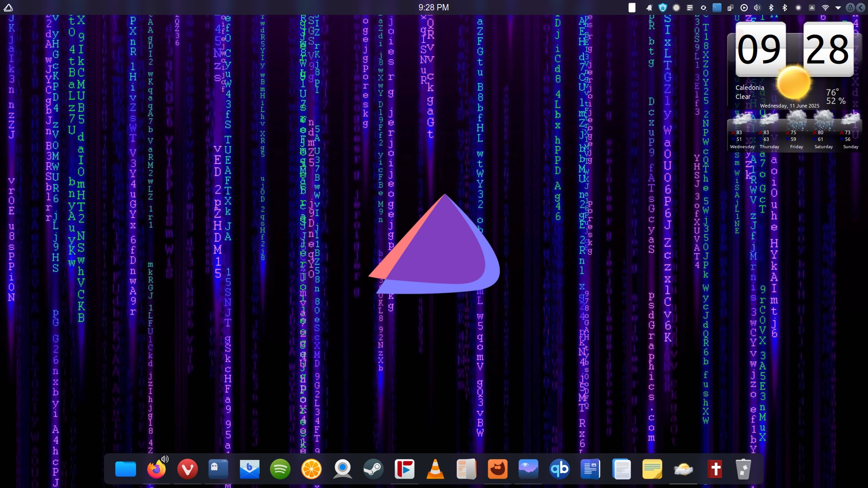Open FreeTube from the dock

(405, 469)
